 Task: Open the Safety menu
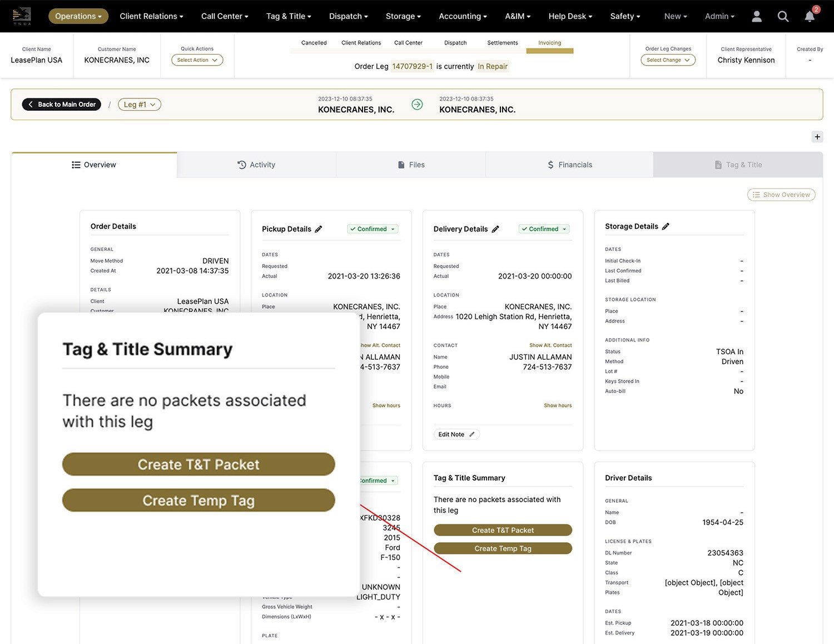(625, 16)
